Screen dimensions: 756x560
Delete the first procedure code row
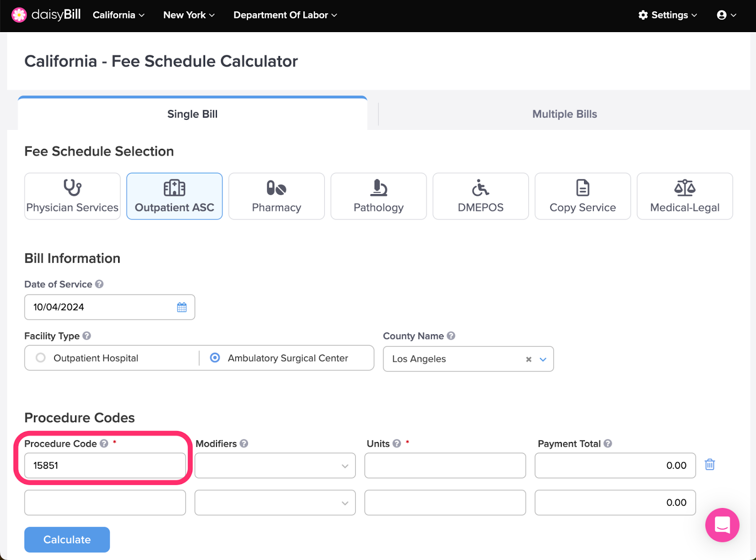[x=710, y=465]
